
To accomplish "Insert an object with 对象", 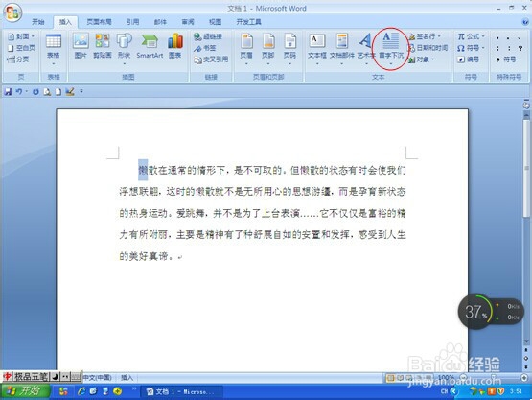I will coord(421,59).
